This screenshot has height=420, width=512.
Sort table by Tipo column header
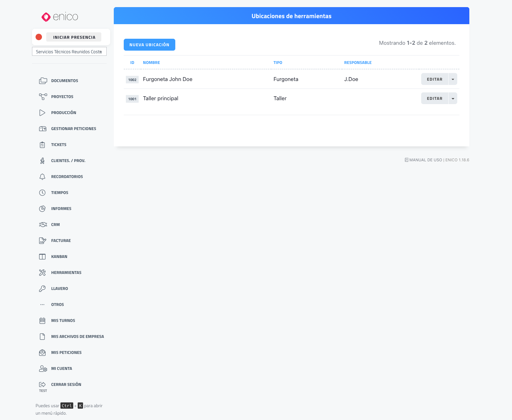pyautogui.click(x=278, y=63)
